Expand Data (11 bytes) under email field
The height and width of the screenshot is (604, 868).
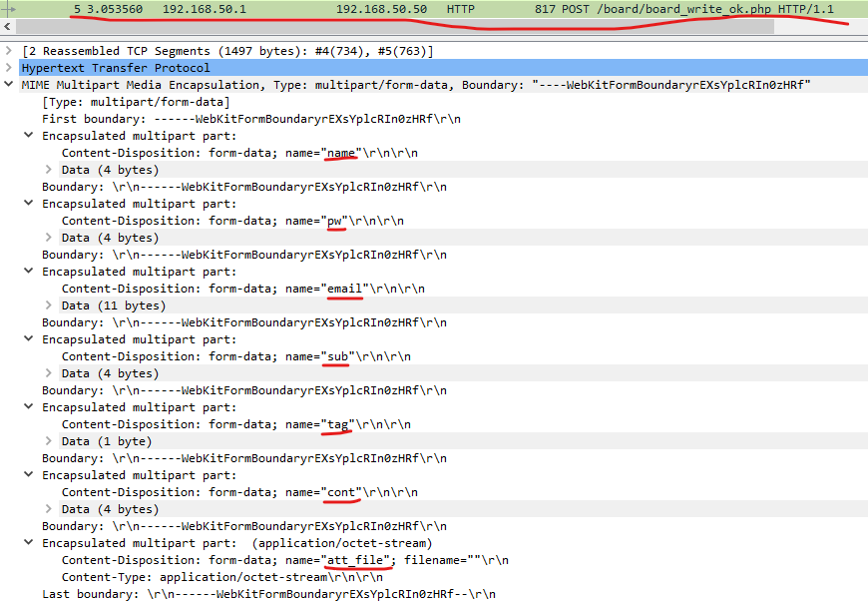pyautogui.click(x=49, y=305)
